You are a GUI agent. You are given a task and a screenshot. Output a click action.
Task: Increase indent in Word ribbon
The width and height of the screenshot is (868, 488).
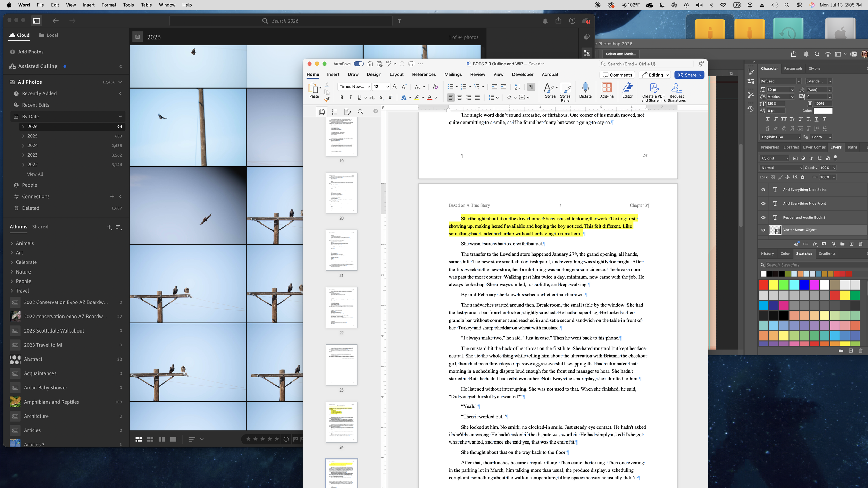[x=503, y=87]
